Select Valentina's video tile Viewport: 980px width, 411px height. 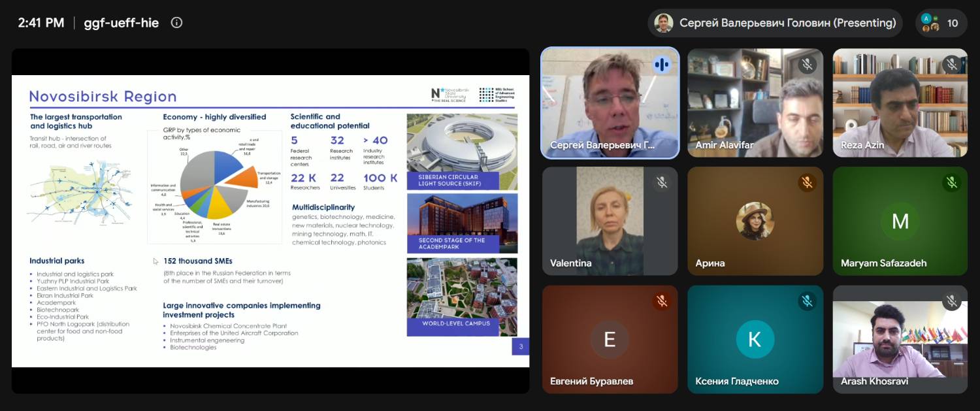610,221
